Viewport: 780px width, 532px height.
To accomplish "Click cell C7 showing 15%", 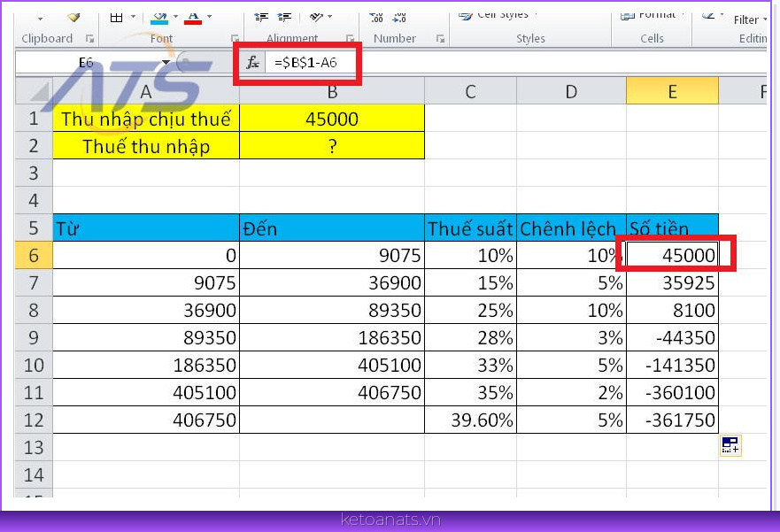I will coord(471,282).
